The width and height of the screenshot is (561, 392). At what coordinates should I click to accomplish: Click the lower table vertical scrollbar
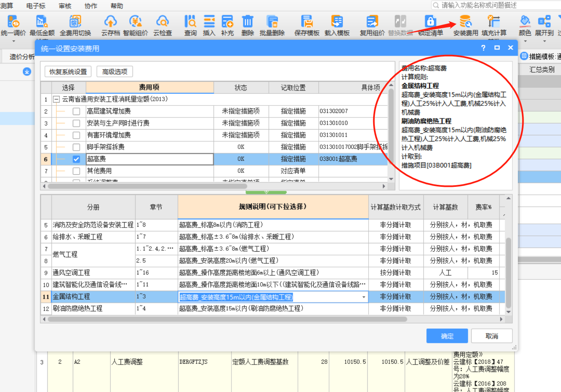click(508, 272)
